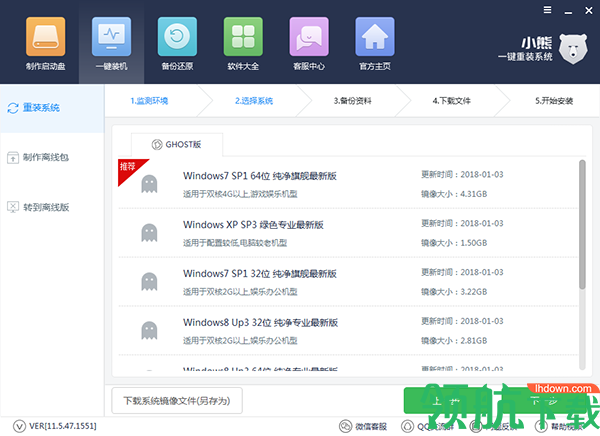600x436 pixels.
Task: Select Windows XP SP3 绿色专业最新版
Action: 253,225
